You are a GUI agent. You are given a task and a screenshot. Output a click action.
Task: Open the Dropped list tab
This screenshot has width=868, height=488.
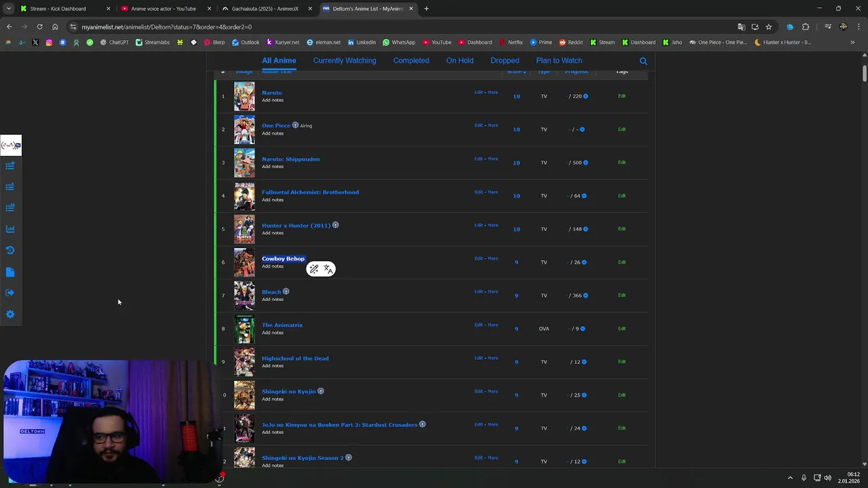[x=505, y=60]
